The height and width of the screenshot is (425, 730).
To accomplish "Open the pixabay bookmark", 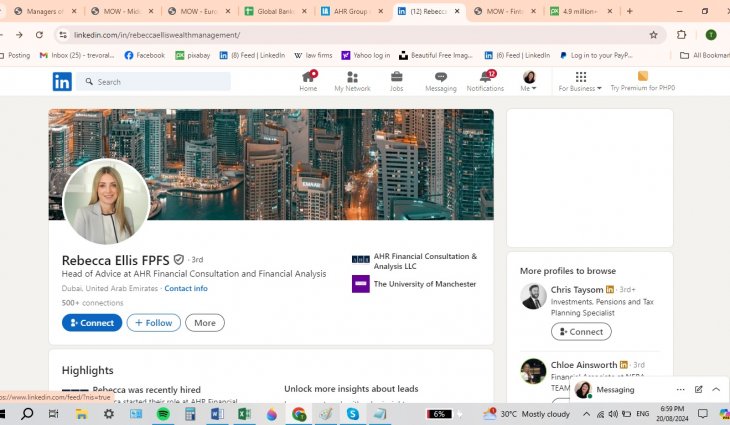I will point(193,55).
